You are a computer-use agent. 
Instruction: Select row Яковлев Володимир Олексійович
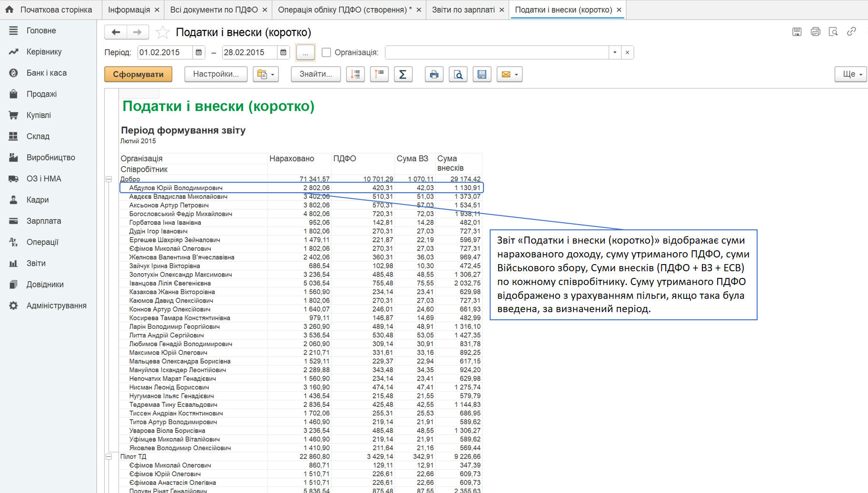coord(301,448)
